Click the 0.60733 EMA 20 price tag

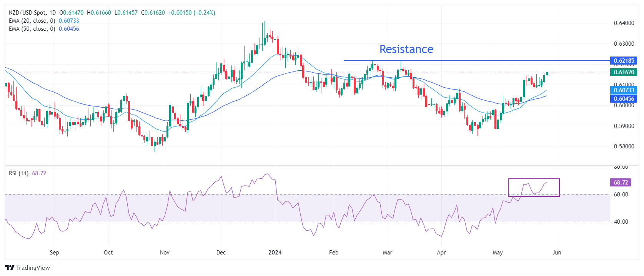(623, 90)
